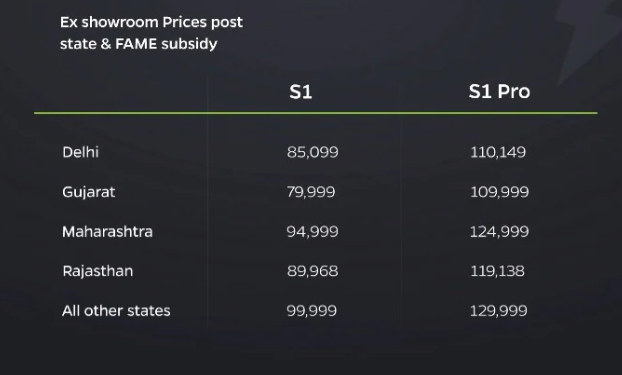622x375 pixels.
Task: Click the green header divider line
Action: point(316,113)
